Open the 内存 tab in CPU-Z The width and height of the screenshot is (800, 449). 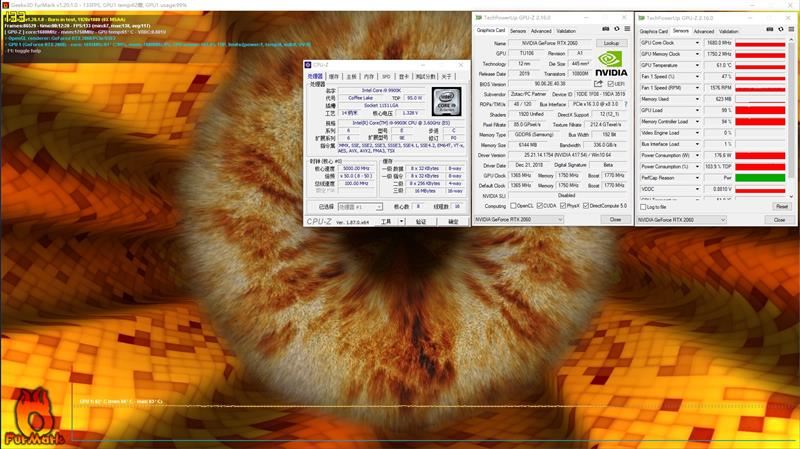pos(369,77)
